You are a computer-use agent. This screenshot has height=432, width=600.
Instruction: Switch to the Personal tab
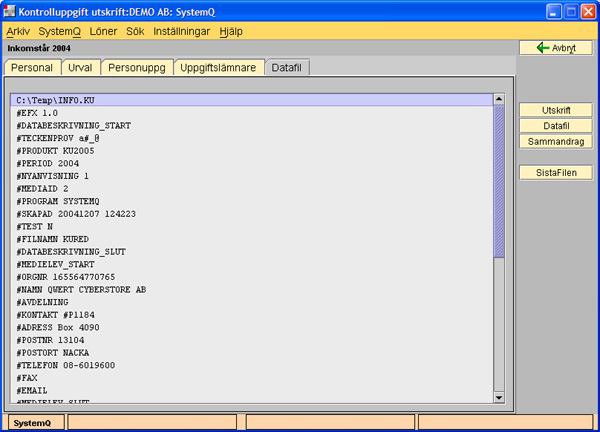point(32,67)
